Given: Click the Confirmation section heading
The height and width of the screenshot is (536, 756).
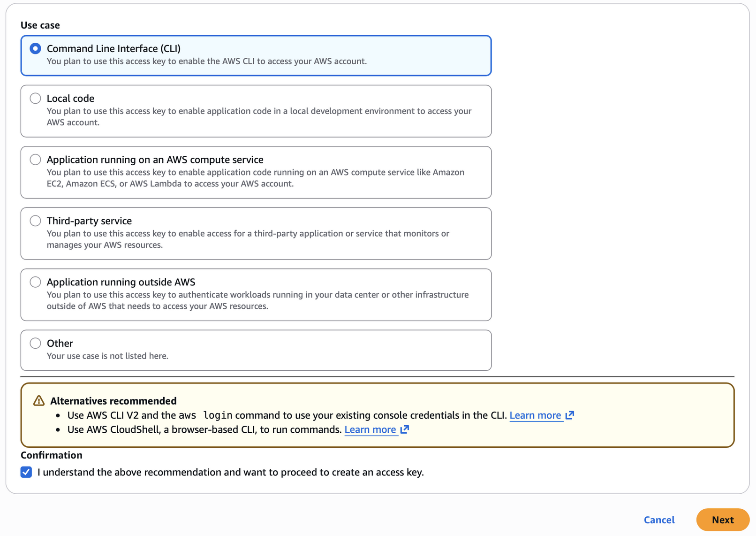Looking at the screenshot, I should (52, 455).
